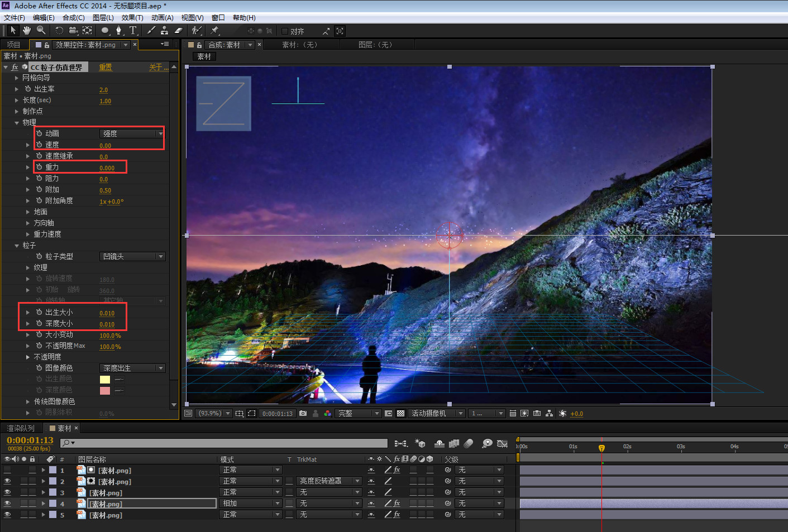Select the Hand tool

click(27, 31)
